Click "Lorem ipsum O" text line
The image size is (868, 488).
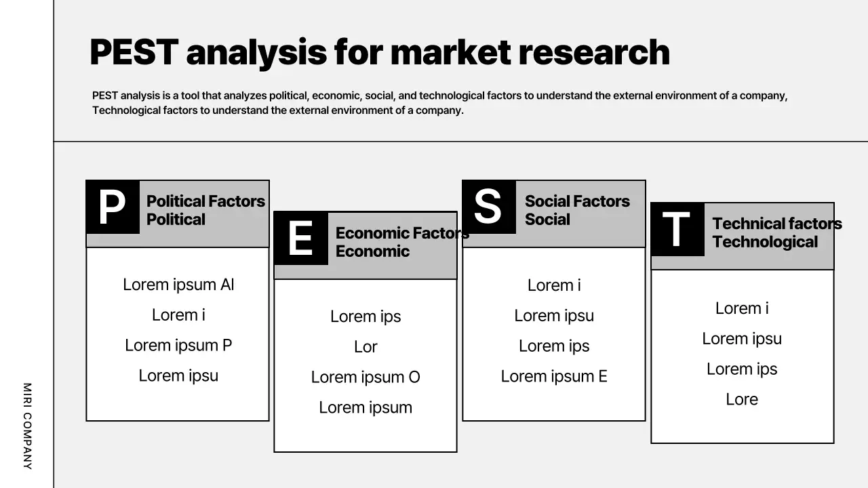tap(366, 377)
